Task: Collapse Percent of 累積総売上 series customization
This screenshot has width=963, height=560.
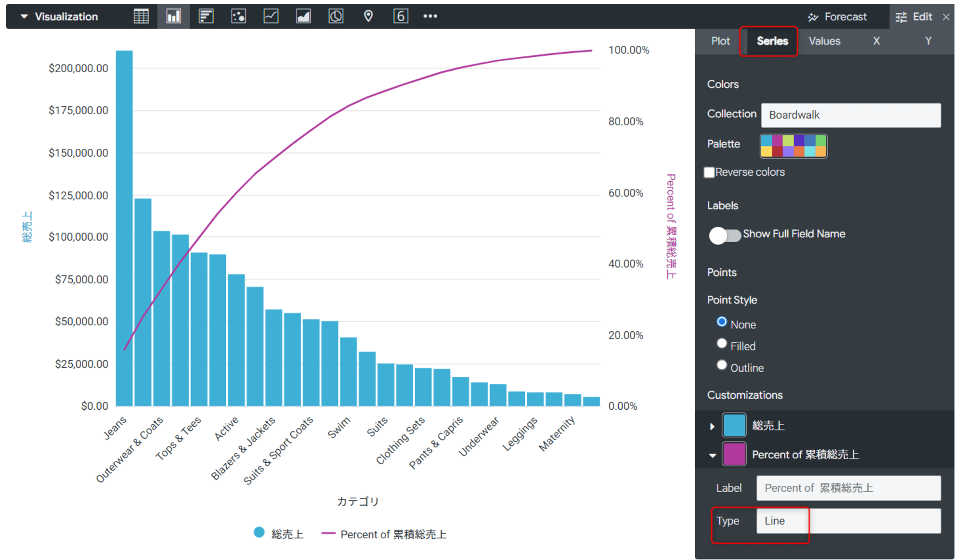Action: point(712,455)
